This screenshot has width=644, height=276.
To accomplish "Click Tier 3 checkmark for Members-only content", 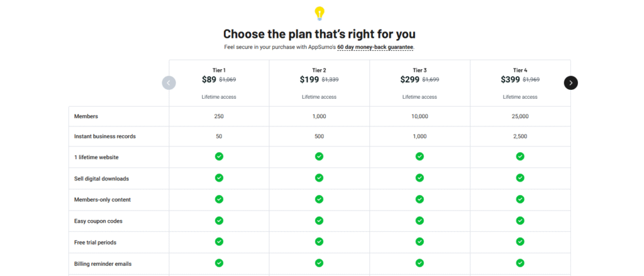I will (x=419, y=199).
